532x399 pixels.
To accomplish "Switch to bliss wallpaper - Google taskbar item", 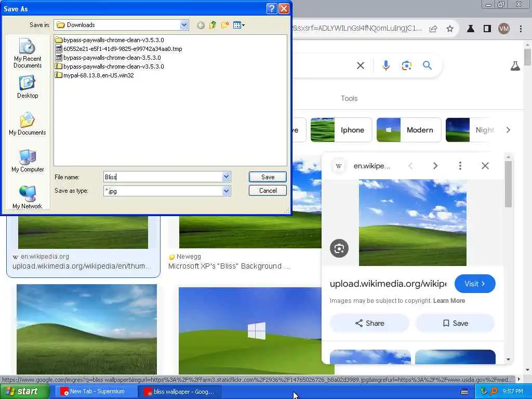I will (x=180, y=392).
